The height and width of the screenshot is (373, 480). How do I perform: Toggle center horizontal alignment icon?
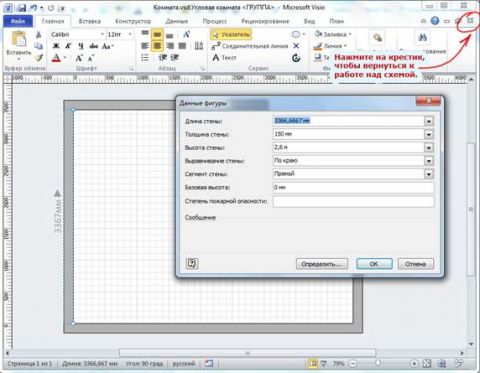point(157,46)
